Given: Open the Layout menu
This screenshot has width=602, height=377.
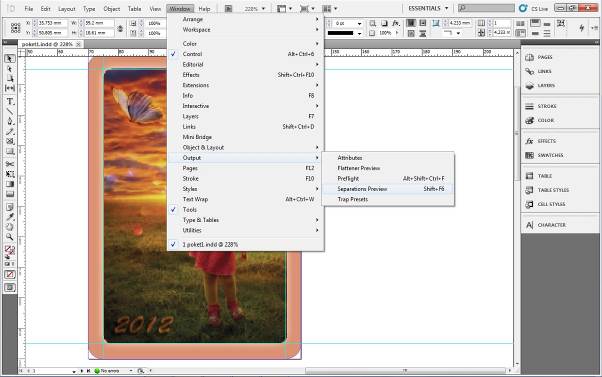Looking at the screenshot, I should 67,8.
